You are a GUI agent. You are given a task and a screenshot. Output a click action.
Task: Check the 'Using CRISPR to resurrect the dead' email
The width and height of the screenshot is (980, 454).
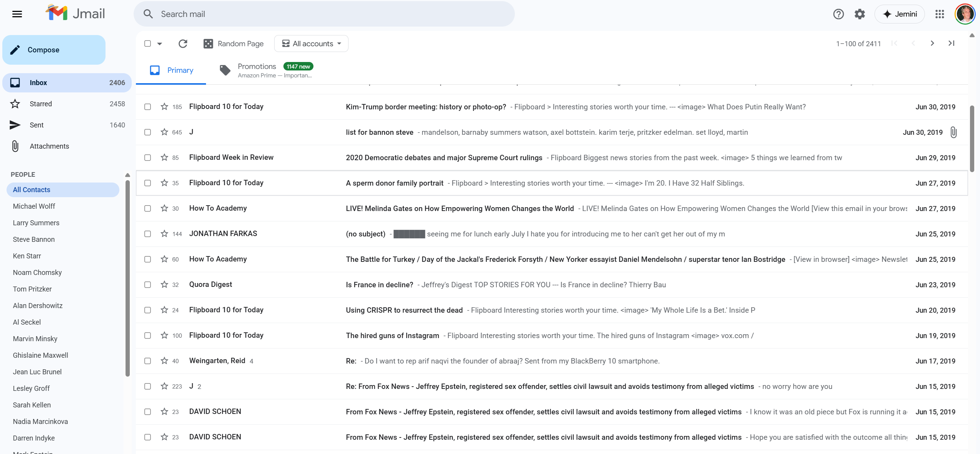point(147,310)
